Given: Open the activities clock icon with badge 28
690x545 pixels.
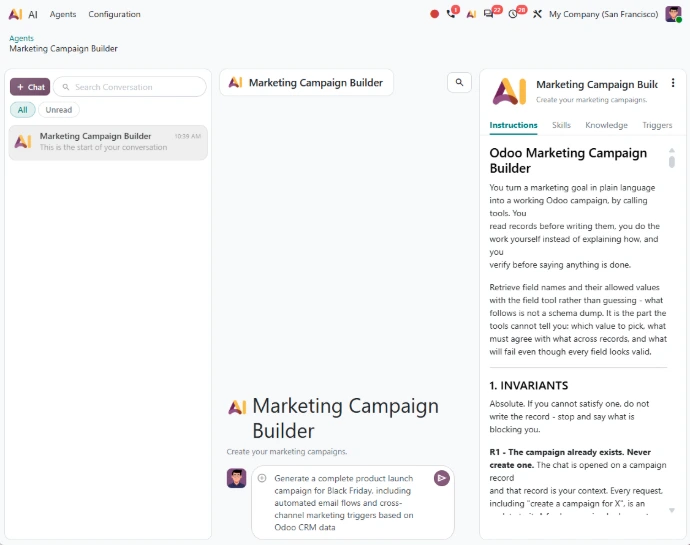Looking at the screenshot, I should click(x=513, y=14).
